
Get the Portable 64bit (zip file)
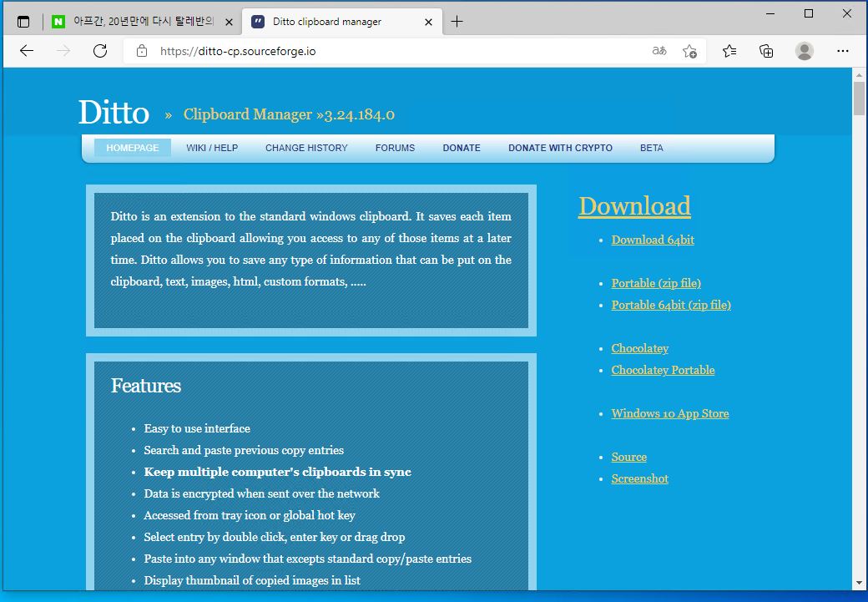click(671, 305)
